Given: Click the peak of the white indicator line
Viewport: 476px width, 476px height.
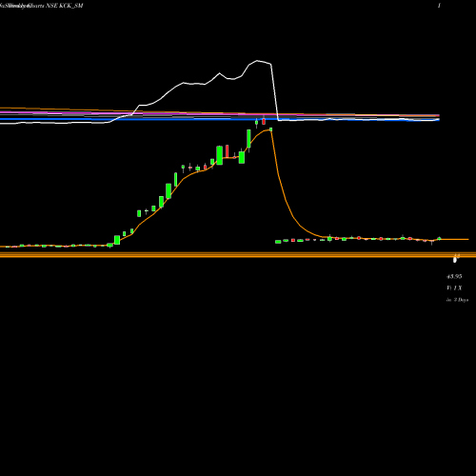Looking at the screenshot, I should (257, 61).
